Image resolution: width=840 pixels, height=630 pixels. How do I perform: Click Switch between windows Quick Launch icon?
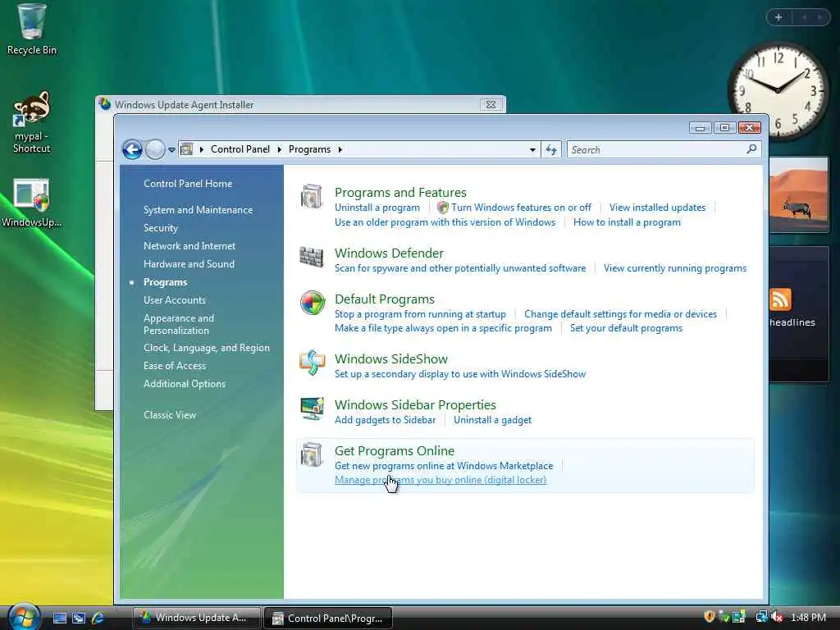click(79, 619)
